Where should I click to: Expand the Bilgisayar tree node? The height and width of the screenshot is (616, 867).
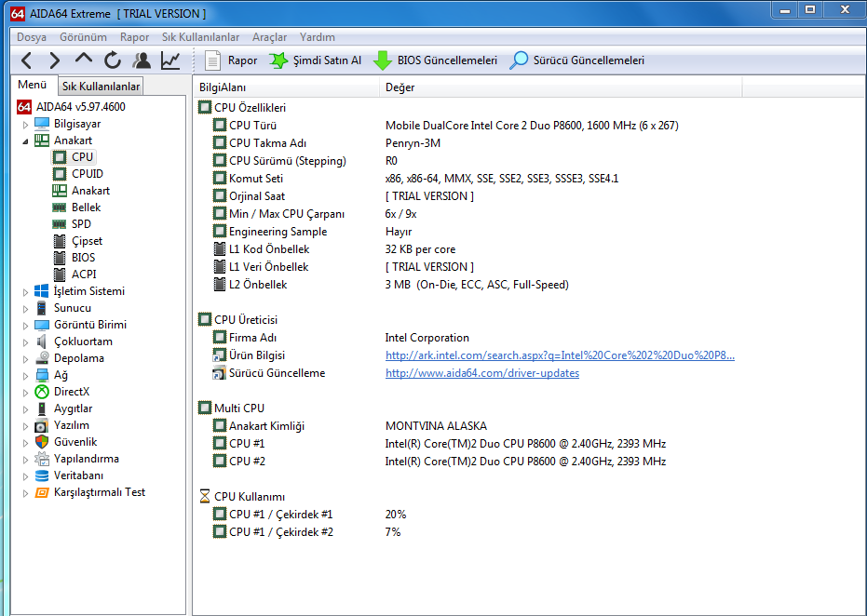pyautogui.click(x=26, y=124)
